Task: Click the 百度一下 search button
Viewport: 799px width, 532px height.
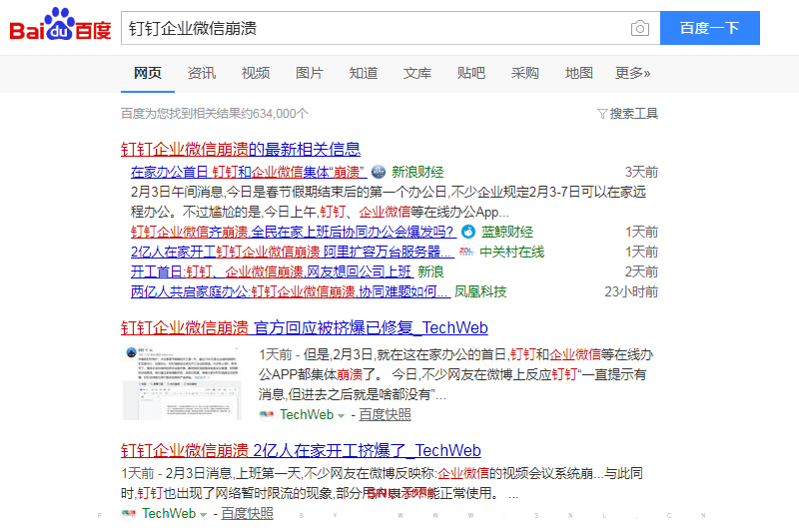Action: coord(710,28)
